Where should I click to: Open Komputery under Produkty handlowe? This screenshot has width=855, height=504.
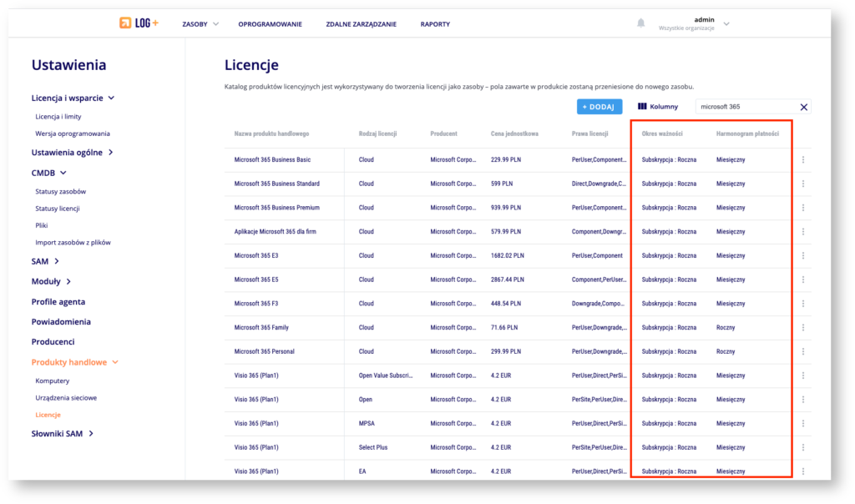click(53, 381)
